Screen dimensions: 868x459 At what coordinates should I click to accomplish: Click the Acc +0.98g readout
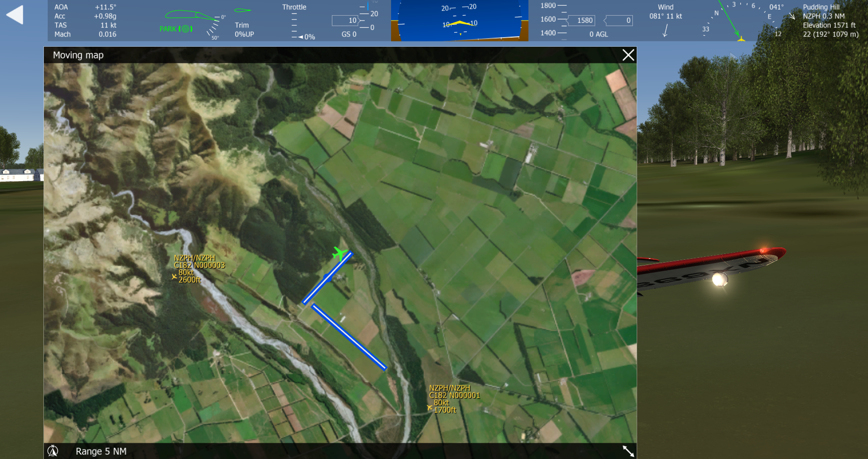click(85, 16)
